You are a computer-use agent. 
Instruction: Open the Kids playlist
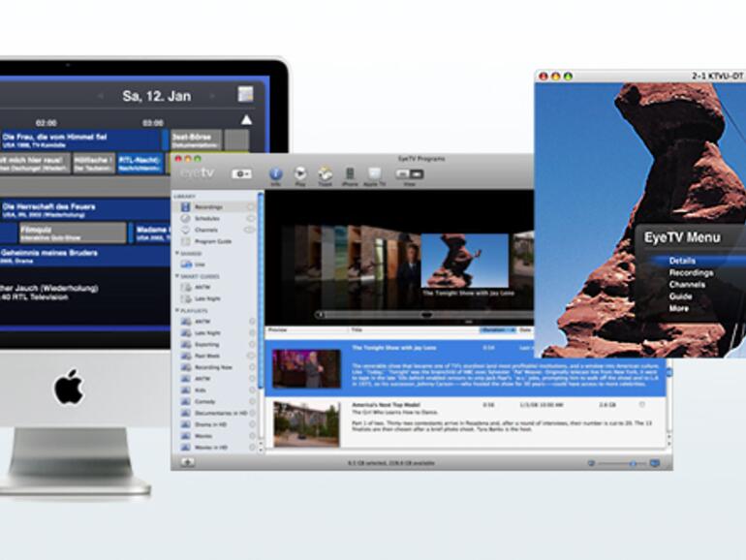201,390
